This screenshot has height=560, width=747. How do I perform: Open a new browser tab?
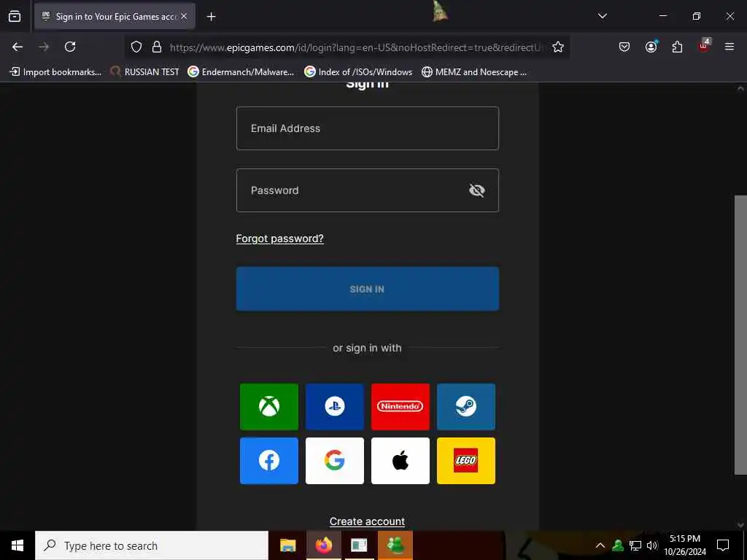click(x=211, y=17)
